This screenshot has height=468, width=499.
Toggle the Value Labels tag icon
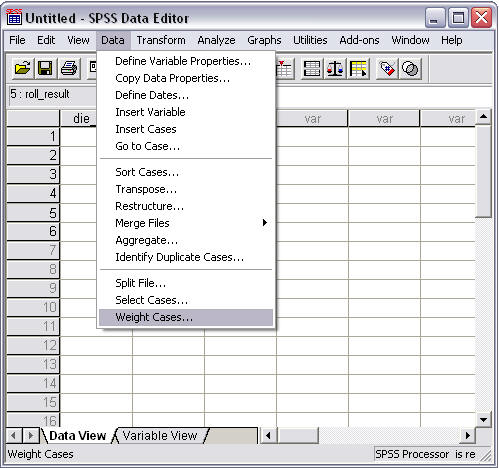(x=387, y=69)
